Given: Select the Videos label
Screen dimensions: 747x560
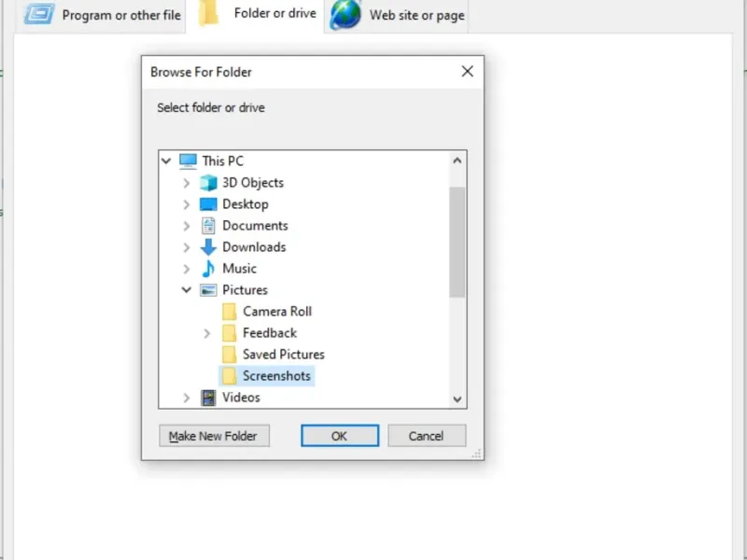Looking at the screenshot, I should 241,398.
